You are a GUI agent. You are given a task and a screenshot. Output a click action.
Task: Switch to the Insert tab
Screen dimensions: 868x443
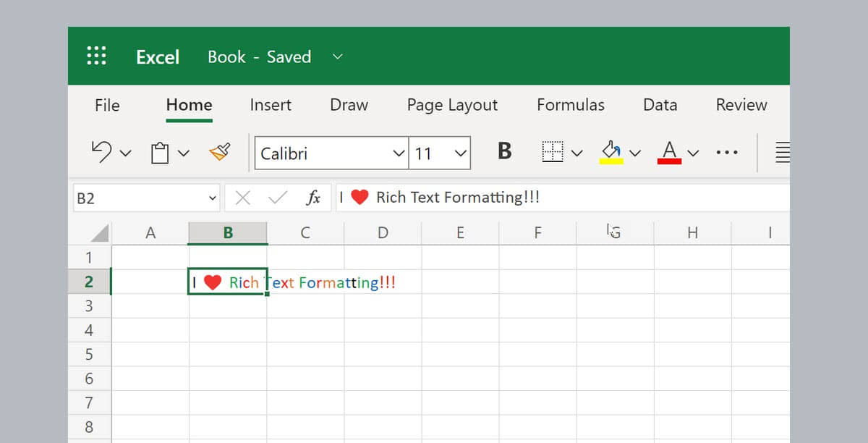(271, 105)
